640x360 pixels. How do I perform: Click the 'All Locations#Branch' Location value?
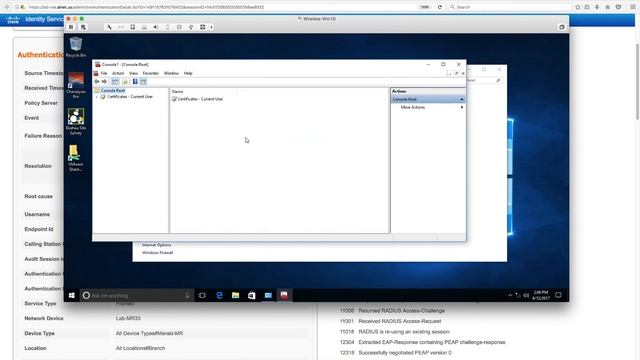(140, 348)
